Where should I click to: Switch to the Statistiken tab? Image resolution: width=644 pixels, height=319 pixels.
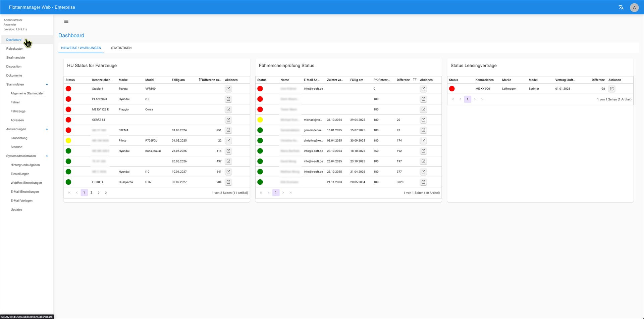(x=121, y=48)
